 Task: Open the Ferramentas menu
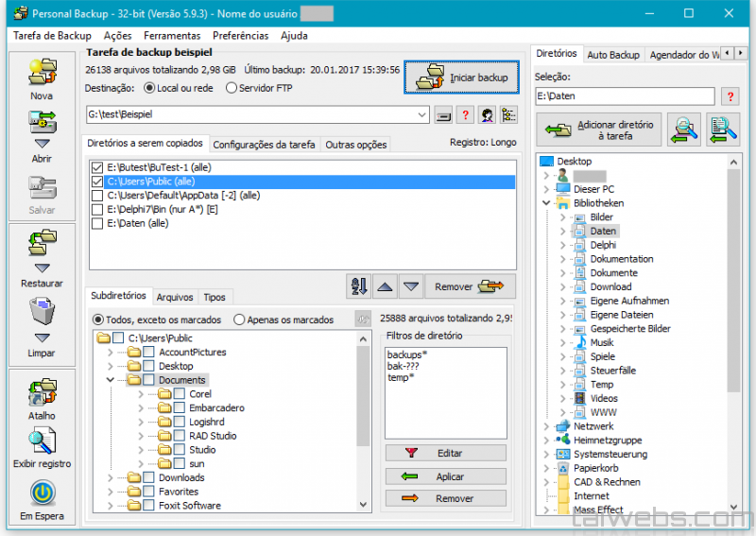[172, 35]
